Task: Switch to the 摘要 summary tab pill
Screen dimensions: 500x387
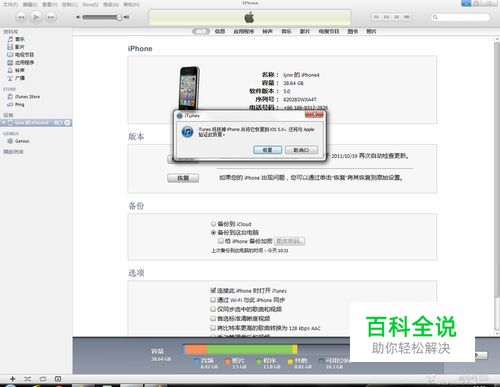Action: (x=201, y=31)
